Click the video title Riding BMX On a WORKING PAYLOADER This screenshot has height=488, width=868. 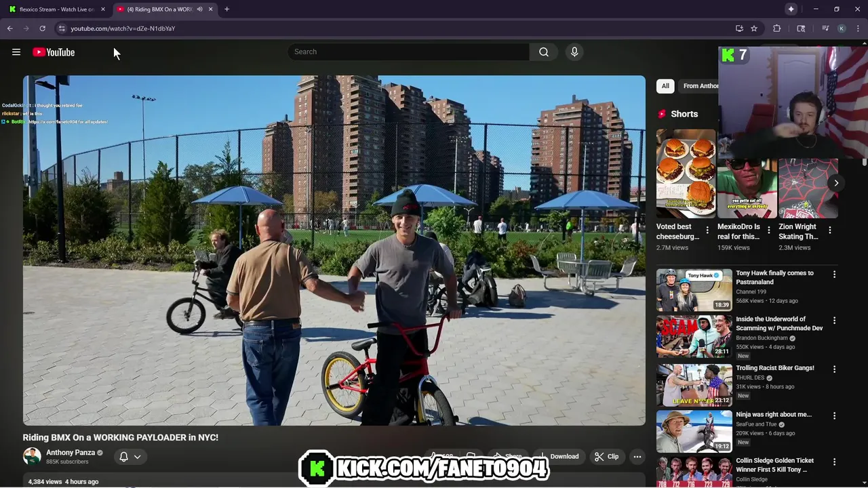point(121,438)
